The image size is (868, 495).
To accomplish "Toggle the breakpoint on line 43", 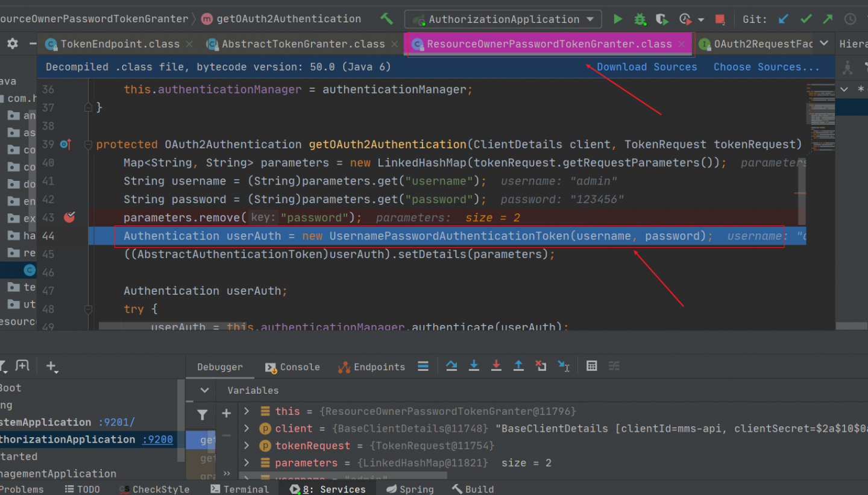I will pyautogui.click(x=69, y=217).
